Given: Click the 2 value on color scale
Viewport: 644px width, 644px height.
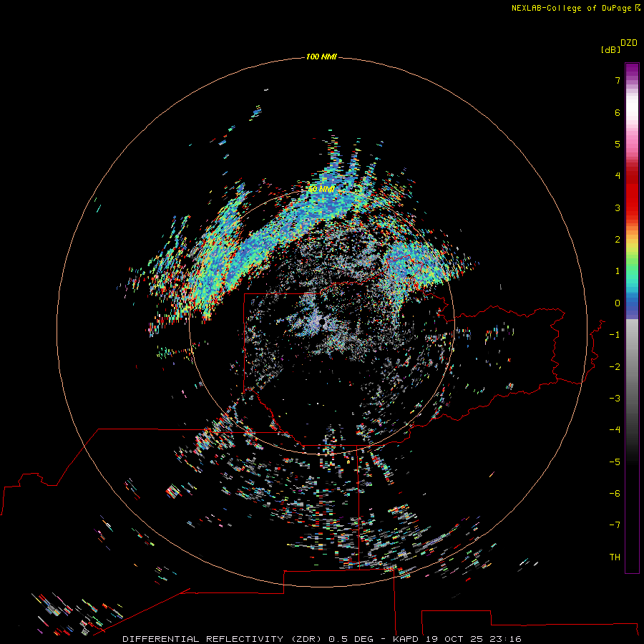Looking at the screenshot, I should (618, 240).
